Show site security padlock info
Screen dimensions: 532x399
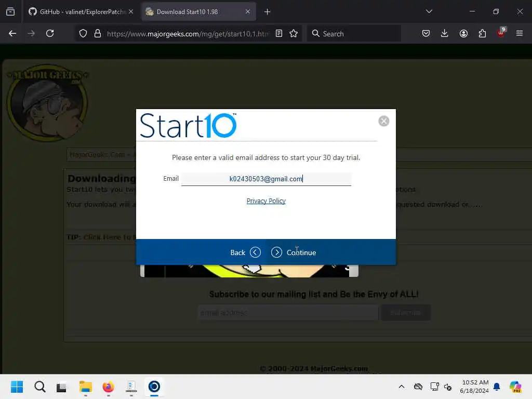click(98, 34)
